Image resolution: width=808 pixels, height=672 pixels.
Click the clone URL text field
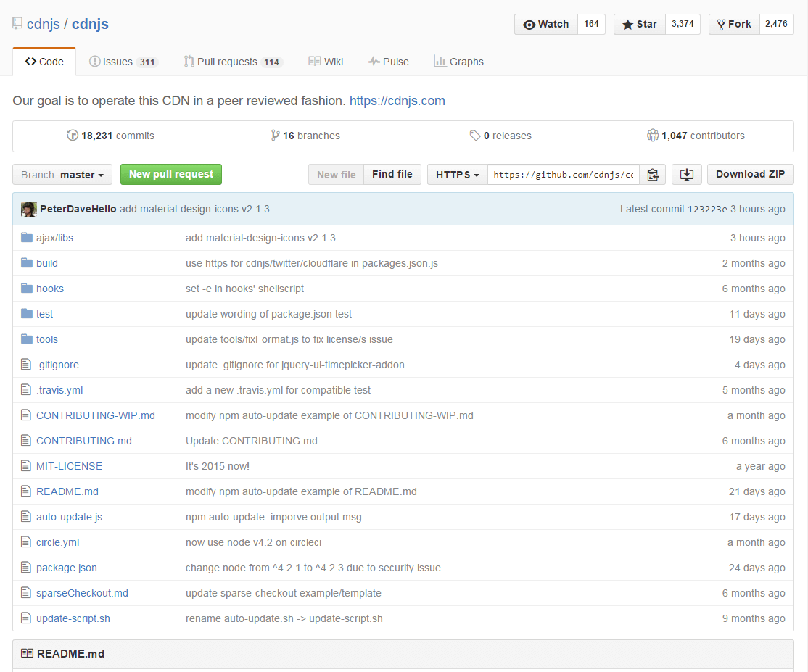click(x=564, y=175)
